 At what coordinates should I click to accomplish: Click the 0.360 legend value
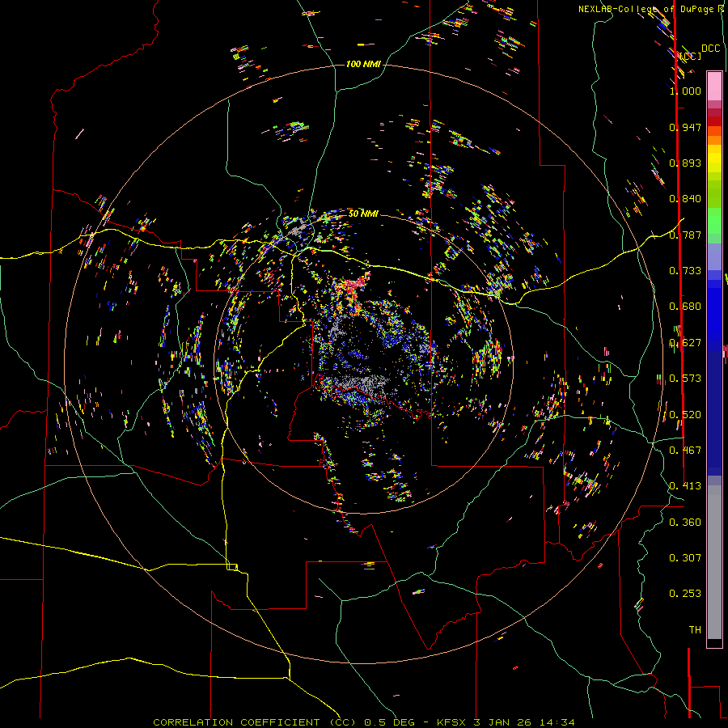[685, 523]
